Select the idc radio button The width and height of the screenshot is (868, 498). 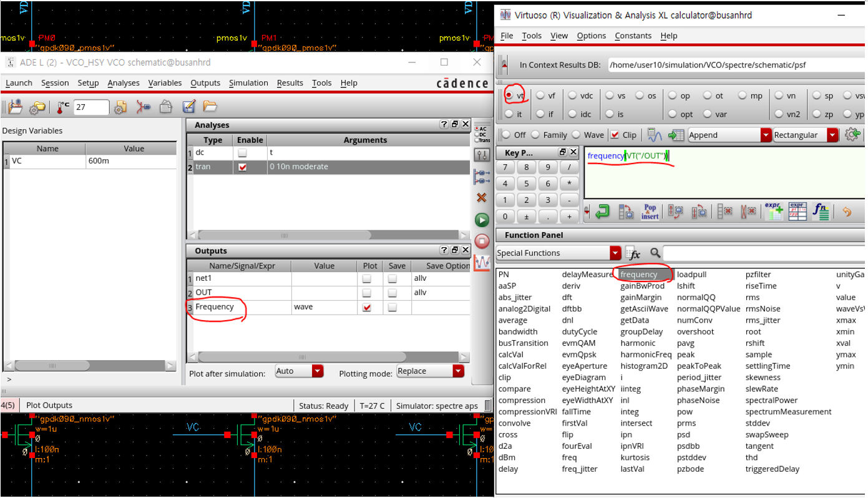tap(573, 114)
